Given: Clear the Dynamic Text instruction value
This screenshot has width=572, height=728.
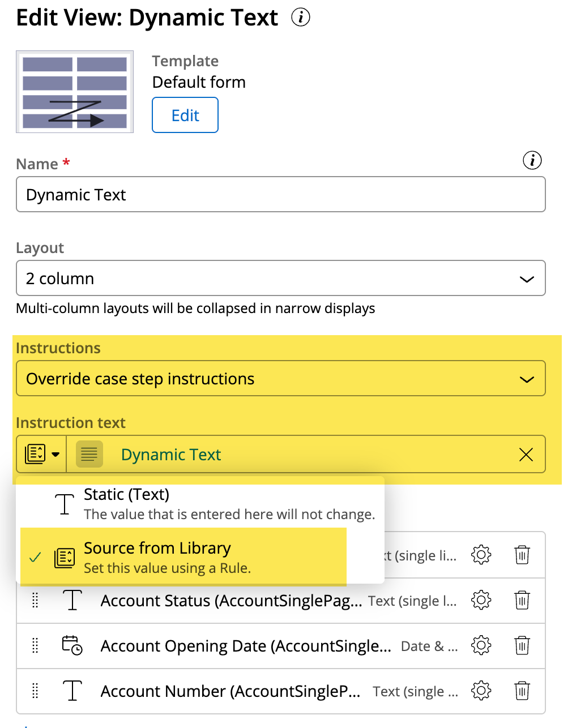Looking at the screenshot, I should click(526, 455).
